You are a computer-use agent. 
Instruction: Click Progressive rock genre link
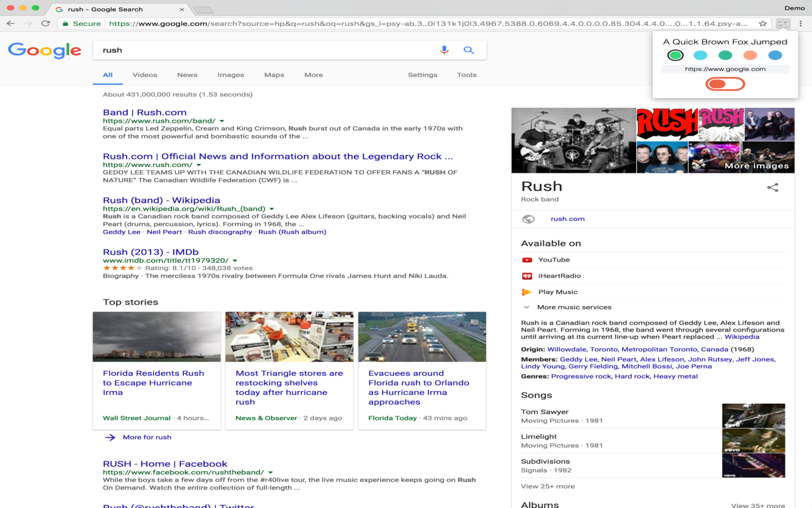point(581,377)
